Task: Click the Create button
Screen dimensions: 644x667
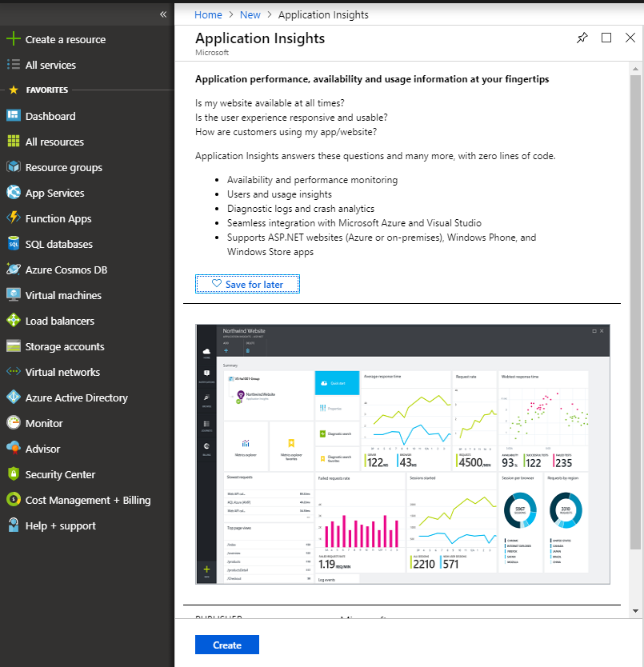Action: click(x=227, y=645)
